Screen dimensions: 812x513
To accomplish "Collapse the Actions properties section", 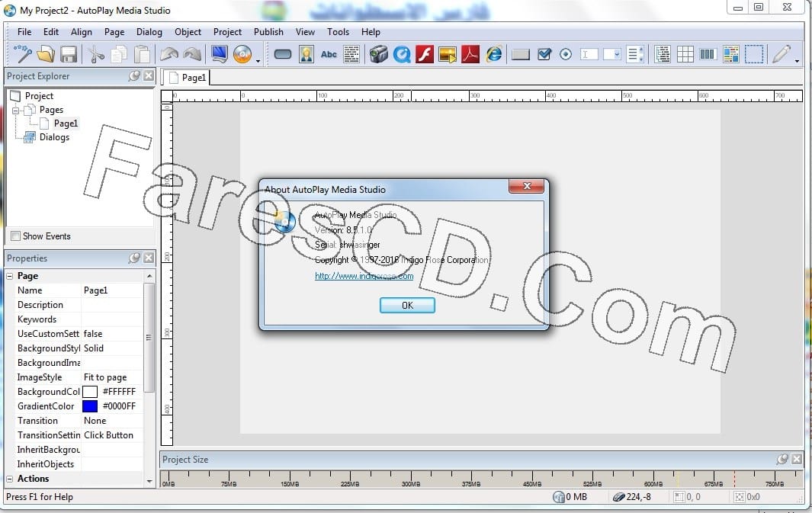I will tap(9, 479).
